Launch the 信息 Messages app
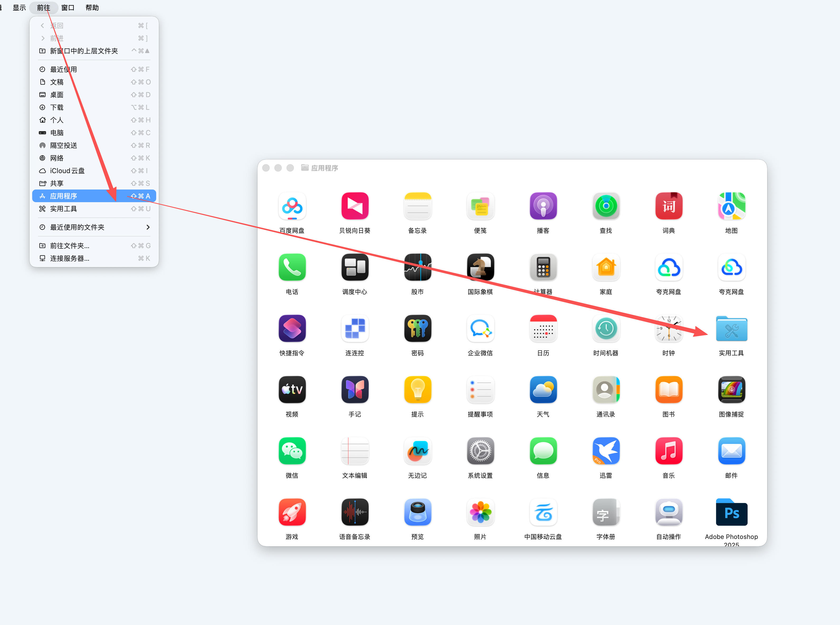The height and width of the screenshot is (625, 840). tap(543, 451)
